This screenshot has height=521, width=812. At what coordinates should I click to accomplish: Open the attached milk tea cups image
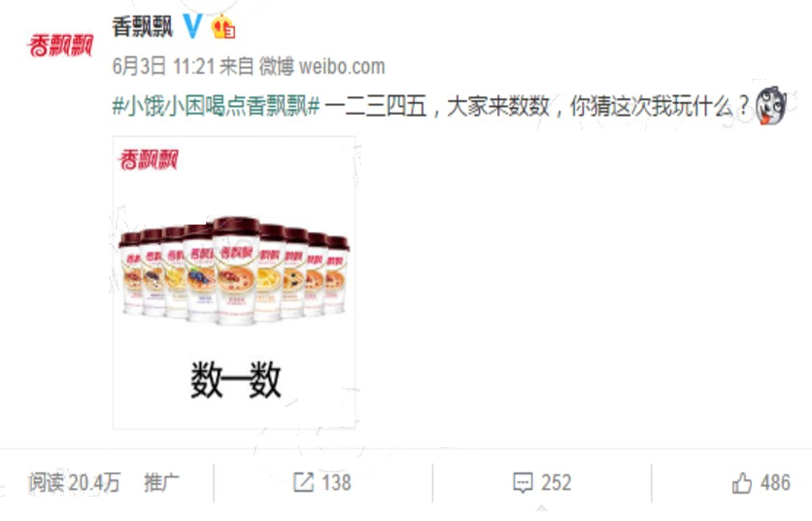(x=234, y=283)
